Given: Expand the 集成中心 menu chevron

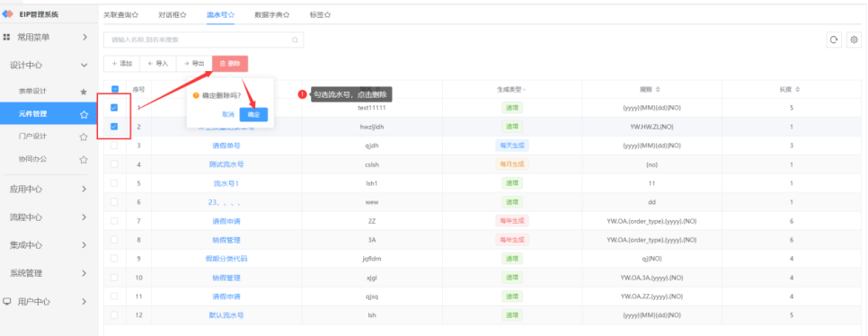Looking at the screenshot, I should click(84, 245).
